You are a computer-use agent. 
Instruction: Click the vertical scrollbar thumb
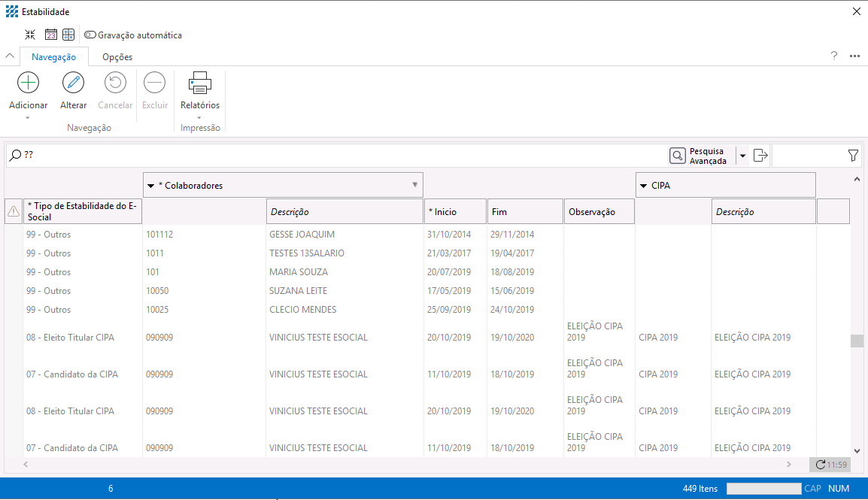click(857, 341)
